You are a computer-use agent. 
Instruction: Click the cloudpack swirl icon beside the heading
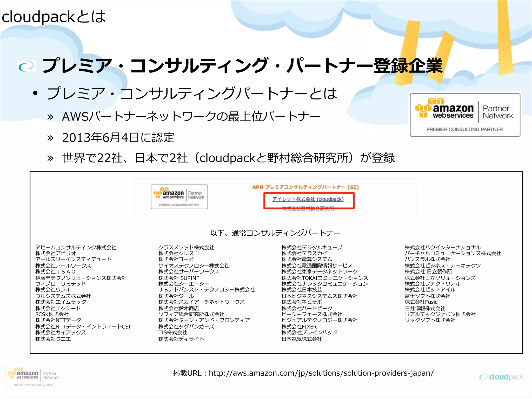point(26,66)
